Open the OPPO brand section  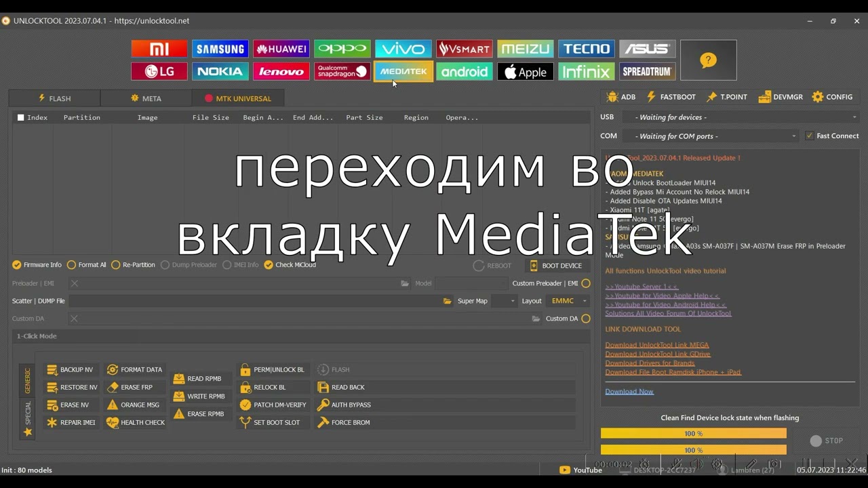click(342, 49)
